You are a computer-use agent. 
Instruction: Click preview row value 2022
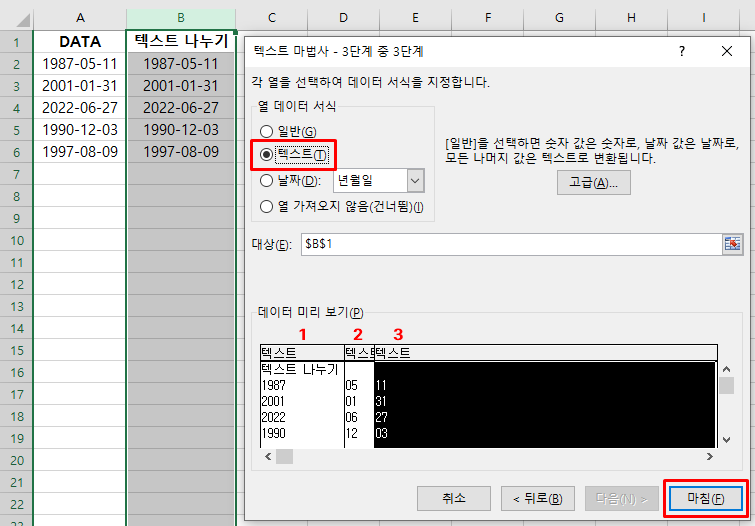click(x=273, y=417)
